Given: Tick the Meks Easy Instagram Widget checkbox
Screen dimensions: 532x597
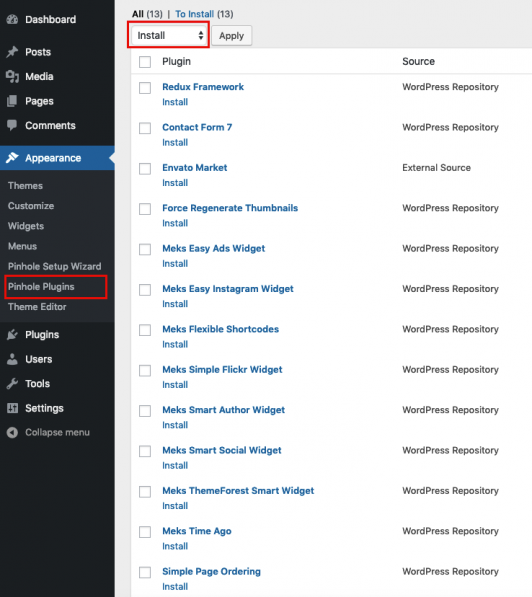Looking at the screenshot, I should point(145,289).
